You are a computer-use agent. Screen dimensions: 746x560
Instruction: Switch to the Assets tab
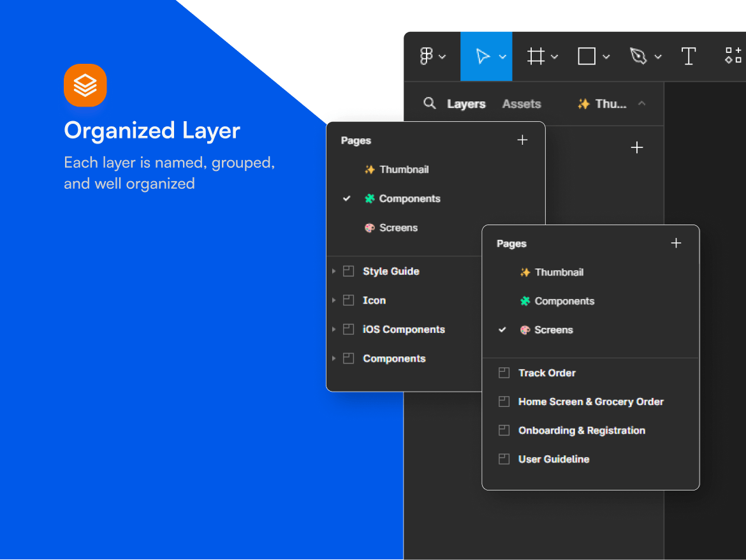522,104
